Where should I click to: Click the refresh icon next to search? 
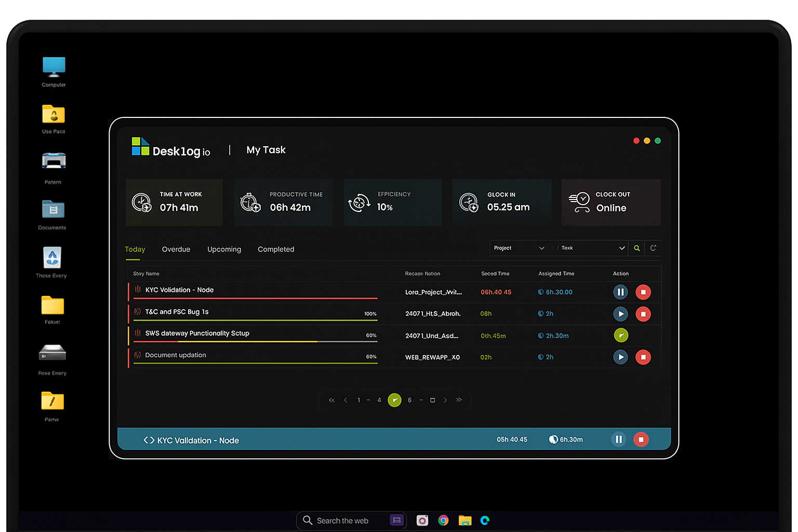coord(653,248)
